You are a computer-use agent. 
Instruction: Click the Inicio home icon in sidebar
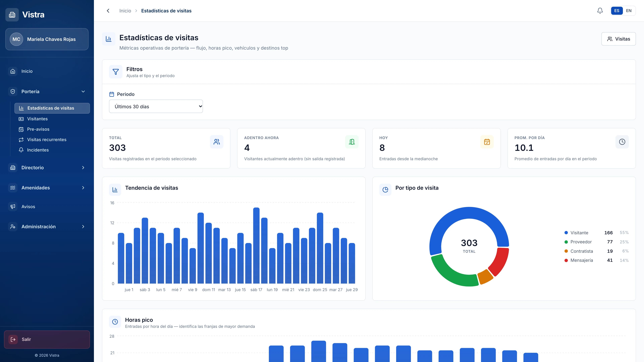coord(13,71)
